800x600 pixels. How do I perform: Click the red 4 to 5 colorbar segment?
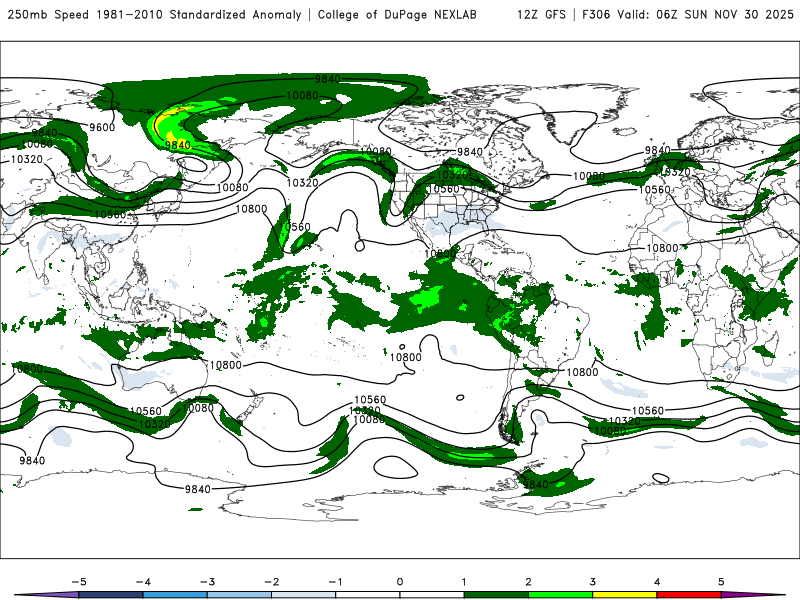[689, 595]
